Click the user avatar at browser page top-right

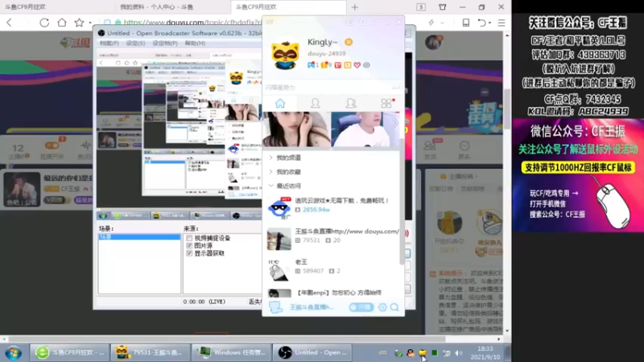point(433,43)
